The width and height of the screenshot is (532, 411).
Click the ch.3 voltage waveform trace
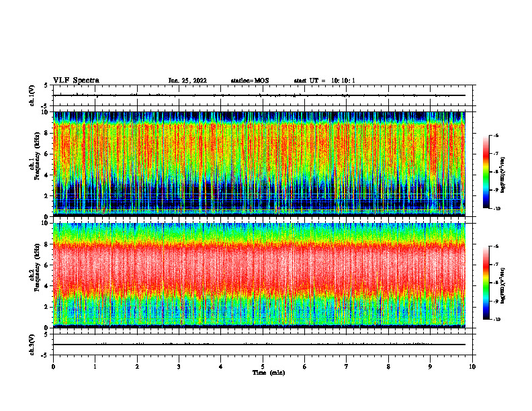(259, 345)
